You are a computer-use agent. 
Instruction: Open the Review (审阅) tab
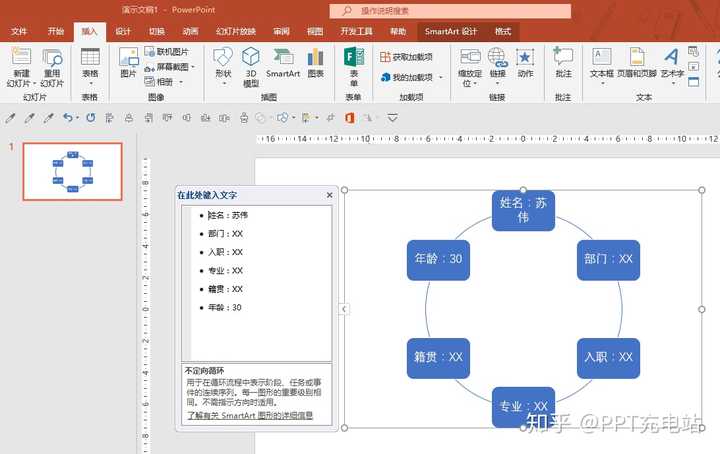coord(281,31)
